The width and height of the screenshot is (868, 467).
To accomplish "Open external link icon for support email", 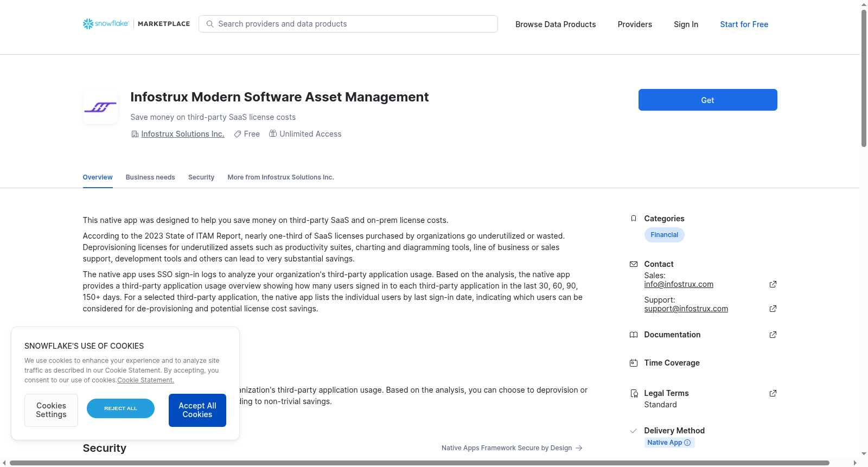I will (x=773, y=309).
